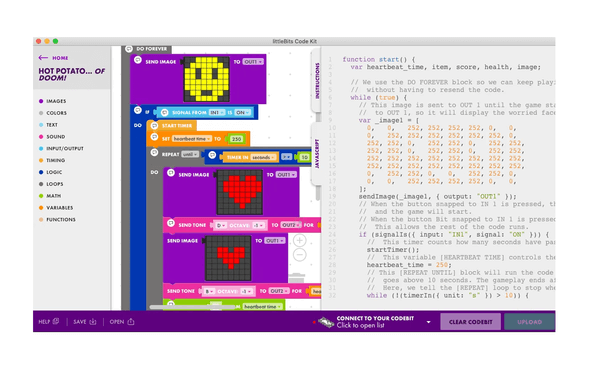Click the back arrow next to HOME
This screenshot has width=590, height=369.
43,58
